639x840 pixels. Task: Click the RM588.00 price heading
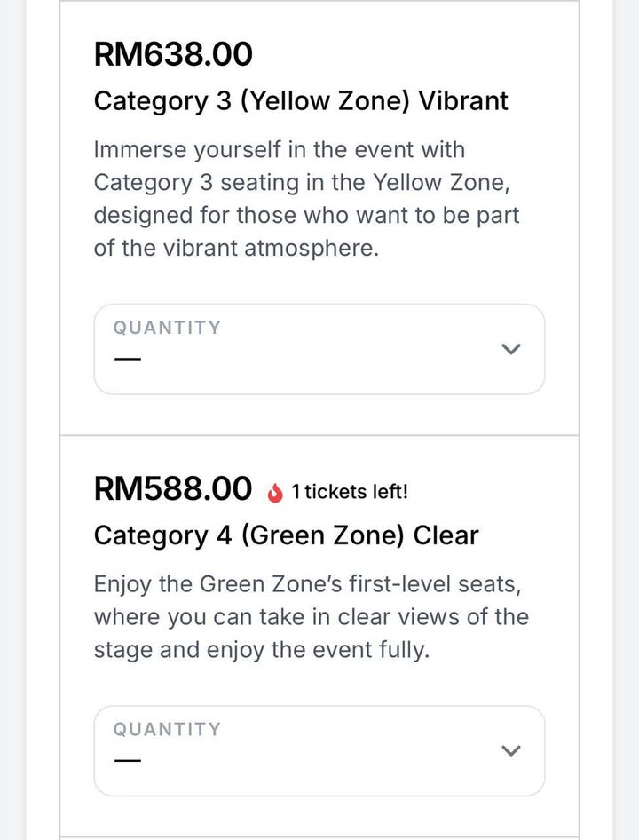click(173, 488)
